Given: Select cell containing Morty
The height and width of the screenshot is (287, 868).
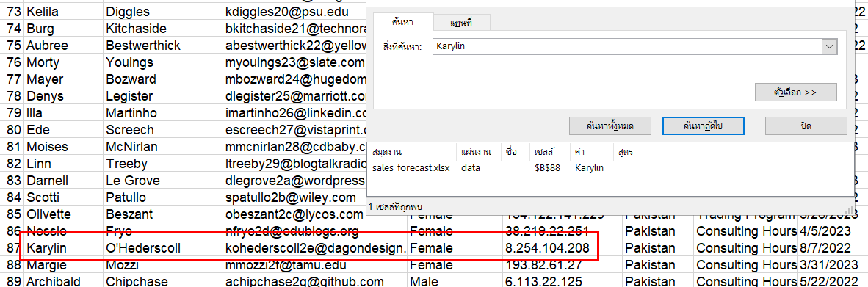Looking at the screenshot, I should click(x=64, y=62).
